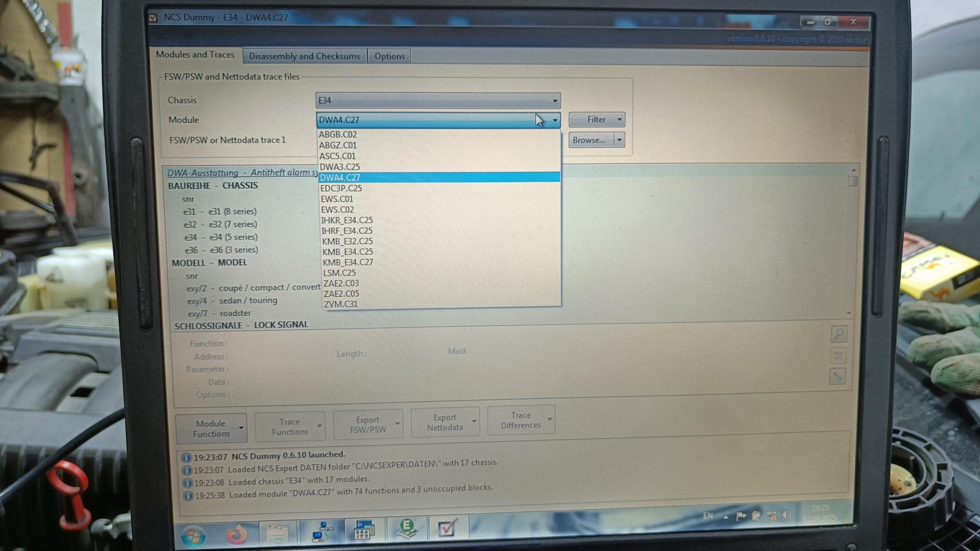980x551 pixels.
Task: Select ZAE2.C05 module entry
Action: 442,294
